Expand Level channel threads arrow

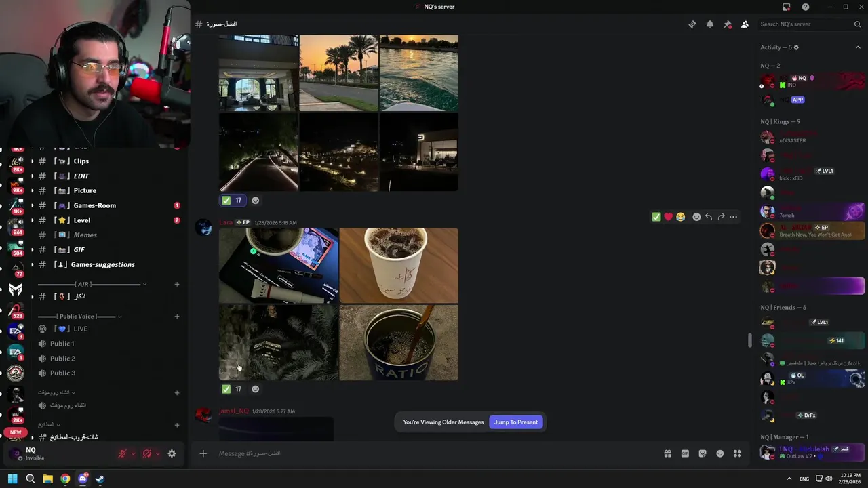[32, 220]
